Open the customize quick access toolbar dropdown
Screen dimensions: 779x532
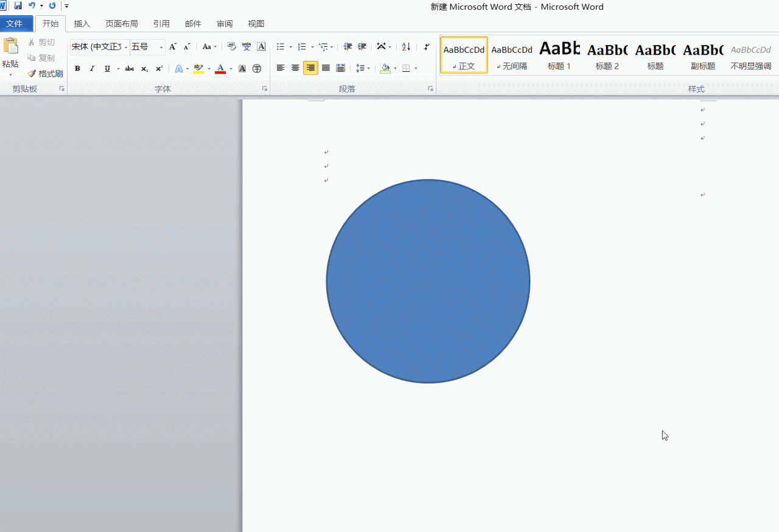66,5
